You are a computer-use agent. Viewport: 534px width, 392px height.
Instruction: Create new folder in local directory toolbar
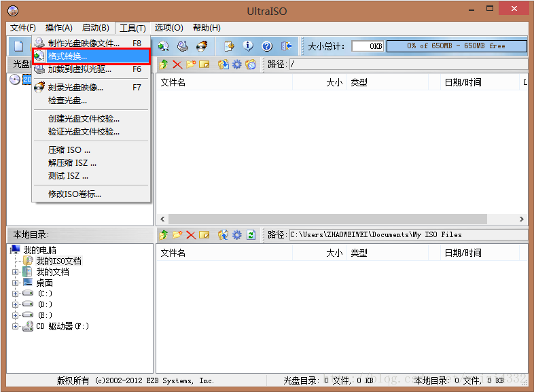point(177,234)
